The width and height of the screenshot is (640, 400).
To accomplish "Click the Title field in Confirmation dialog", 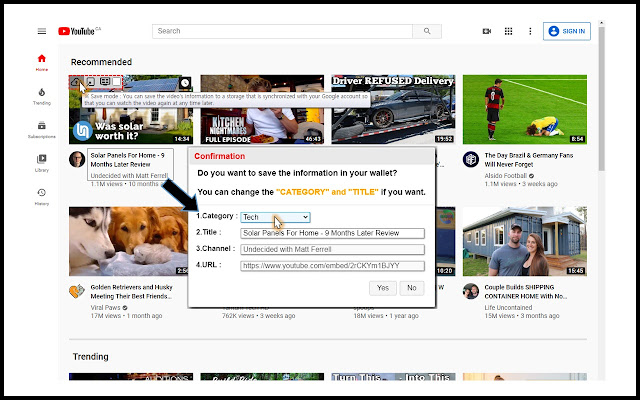I will 332,233.
